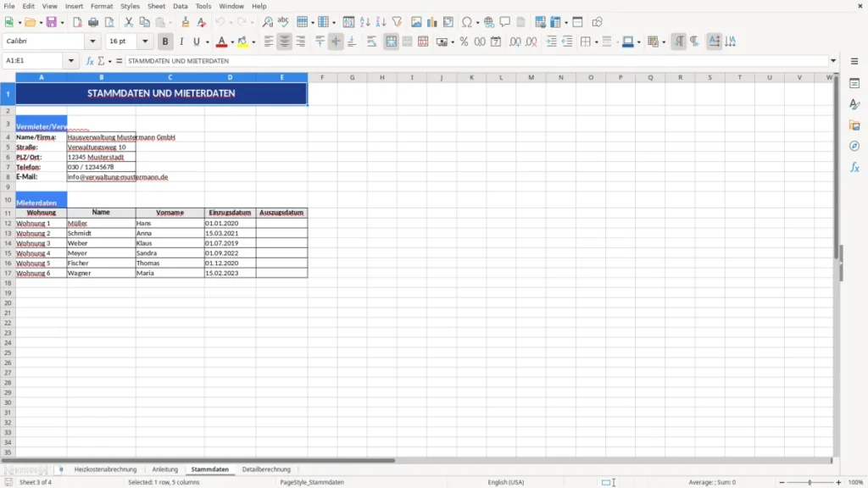Open sidebar Styles panel
The height and width of the screenshot is (488, 868).
pos(854,104)
